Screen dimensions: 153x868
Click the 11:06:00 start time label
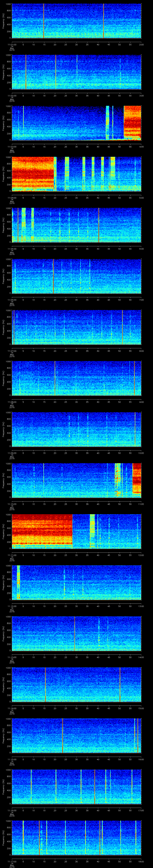12,300
